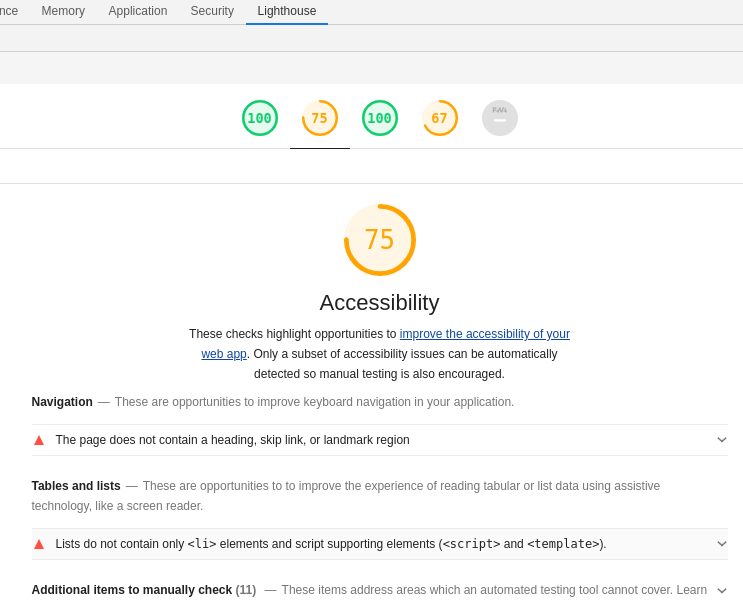Go to the Security tab
Screen dimensions: 743x601
[212, 11]
